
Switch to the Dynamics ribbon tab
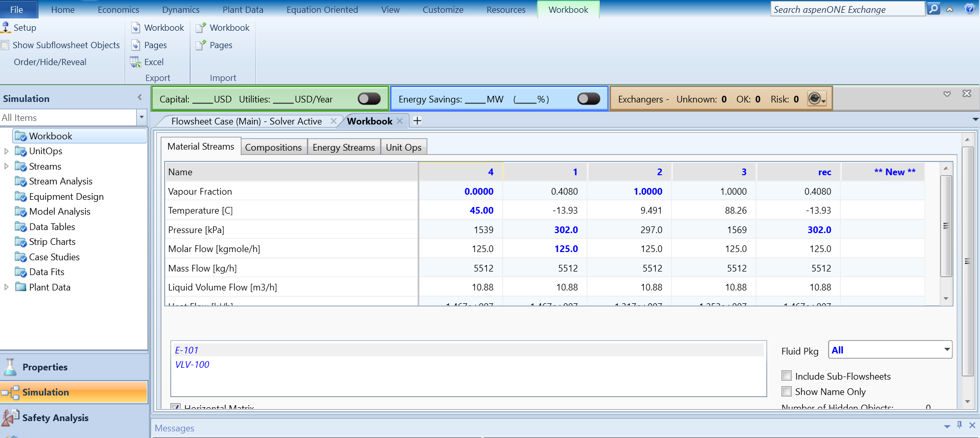(181, 9)
